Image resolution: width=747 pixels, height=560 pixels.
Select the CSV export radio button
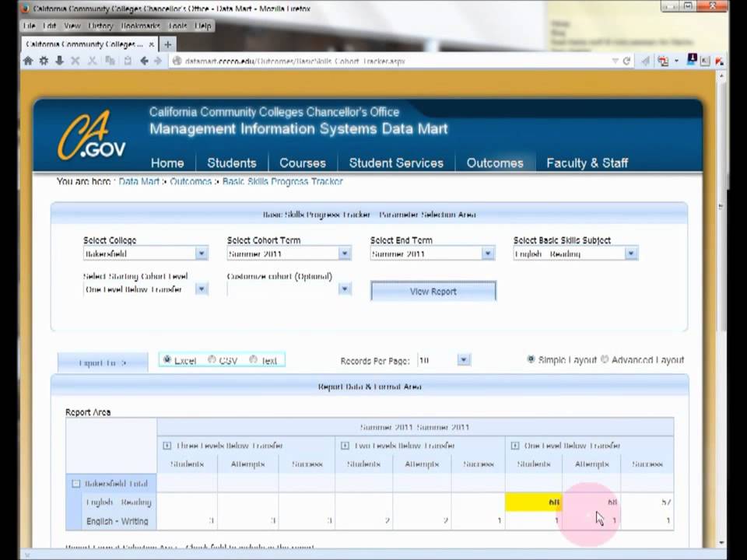[x=212, y=359]
